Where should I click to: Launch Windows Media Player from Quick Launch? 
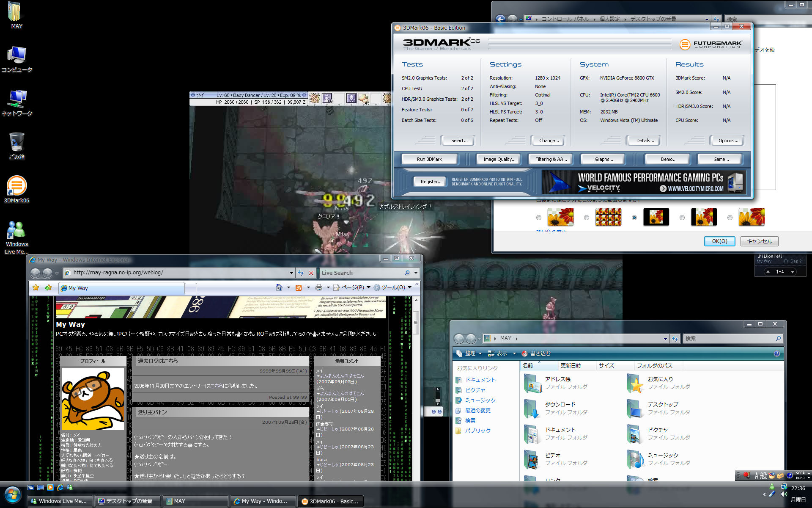[x=50, y=488]
